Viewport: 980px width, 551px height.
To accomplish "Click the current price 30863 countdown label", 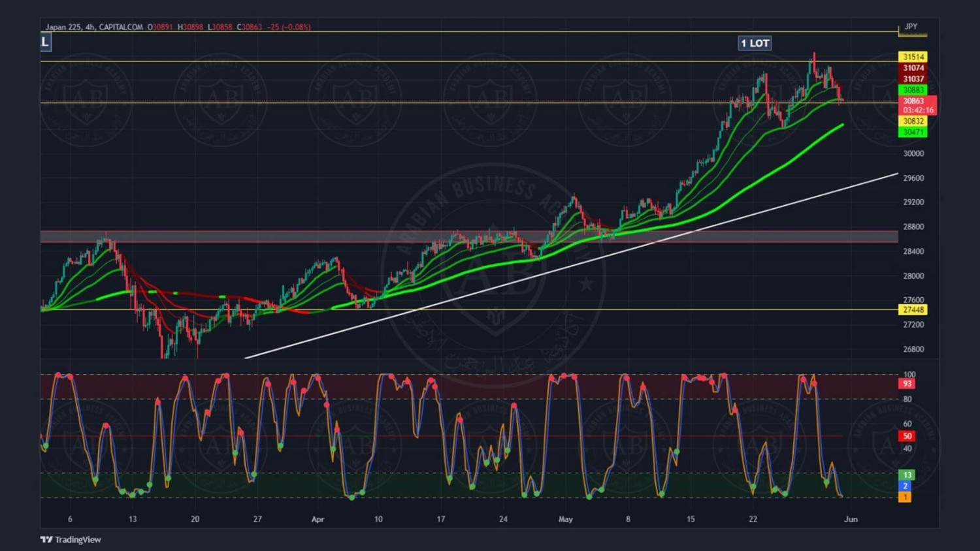I will (x=918, y=105).
